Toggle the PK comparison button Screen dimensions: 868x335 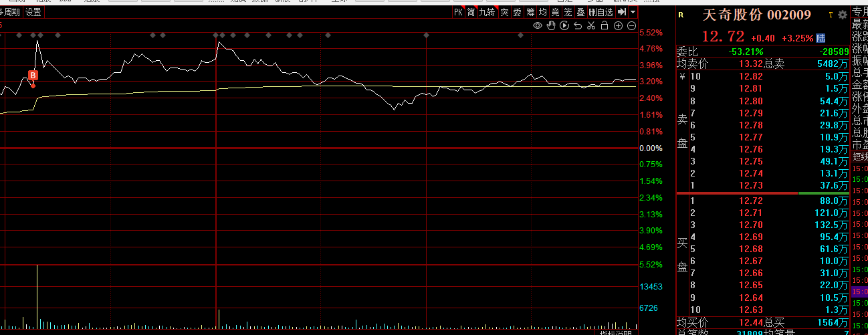click(x=458, y=12)
